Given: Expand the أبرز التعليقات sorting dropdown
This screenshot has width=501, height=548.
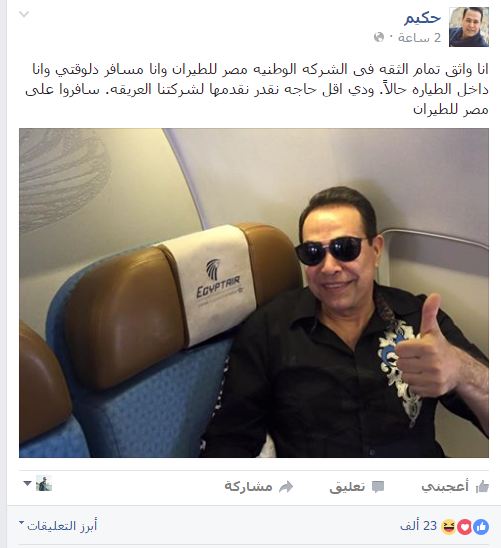Looking at the screenshot, I should click(58, 526).
